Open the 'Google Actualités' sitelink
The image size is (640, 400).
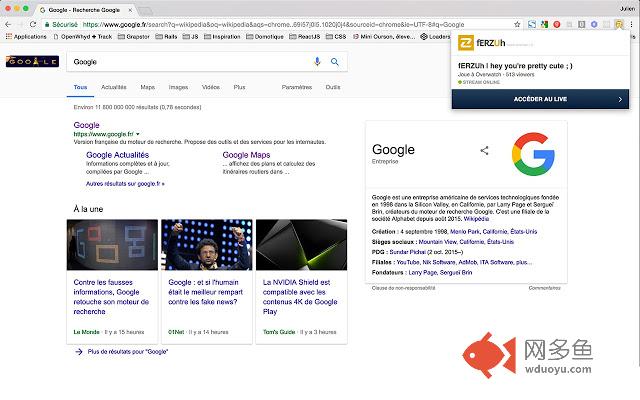pos(118,155)
